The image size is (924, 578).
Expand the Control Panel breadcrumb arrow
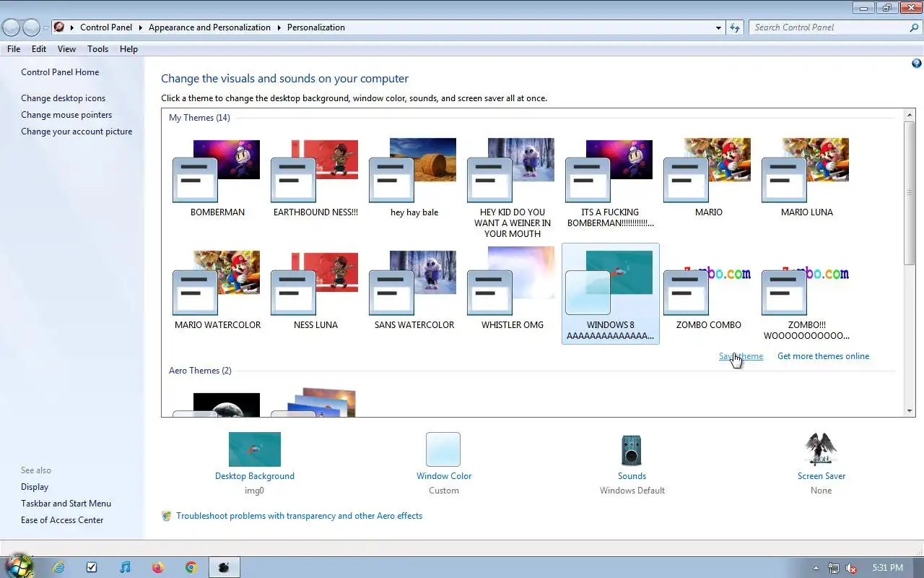[x=140, y=27]
